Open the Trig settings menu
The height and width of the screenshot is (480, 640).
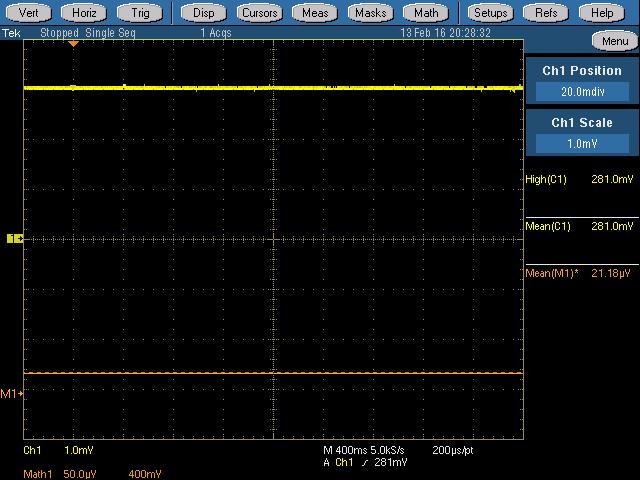(141, 13)
